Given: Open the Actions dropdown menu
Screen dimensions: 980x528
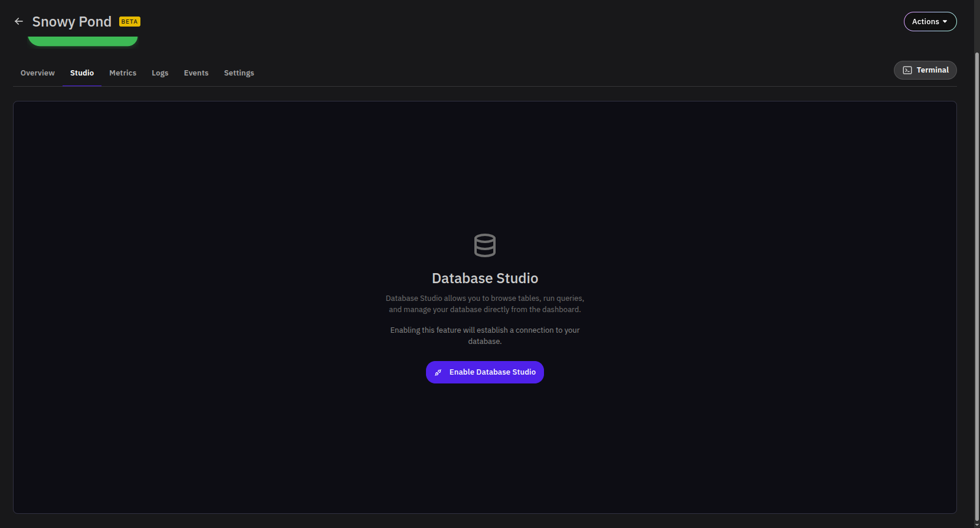Looking at the screenshot, I should pos(930,22).
